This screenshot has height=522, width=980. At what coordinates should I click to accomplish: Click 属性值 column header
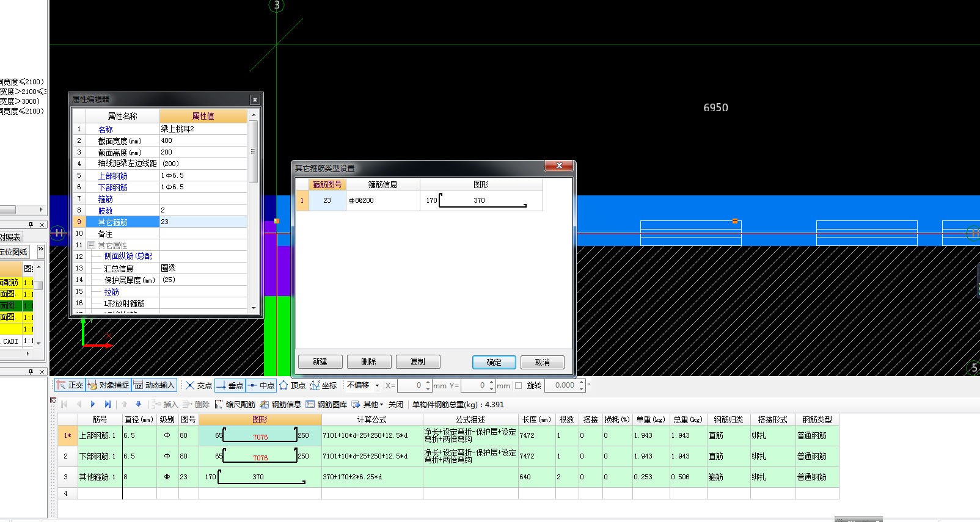point(203,116)
